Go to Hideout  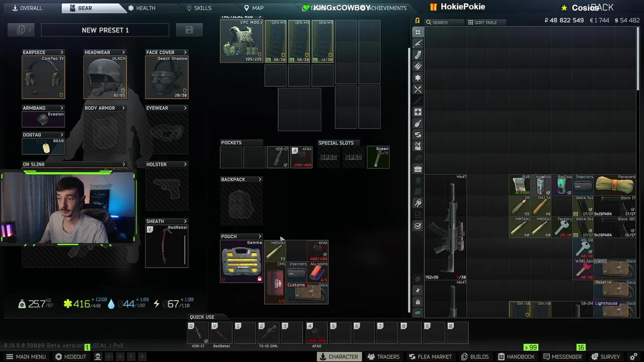71,356
